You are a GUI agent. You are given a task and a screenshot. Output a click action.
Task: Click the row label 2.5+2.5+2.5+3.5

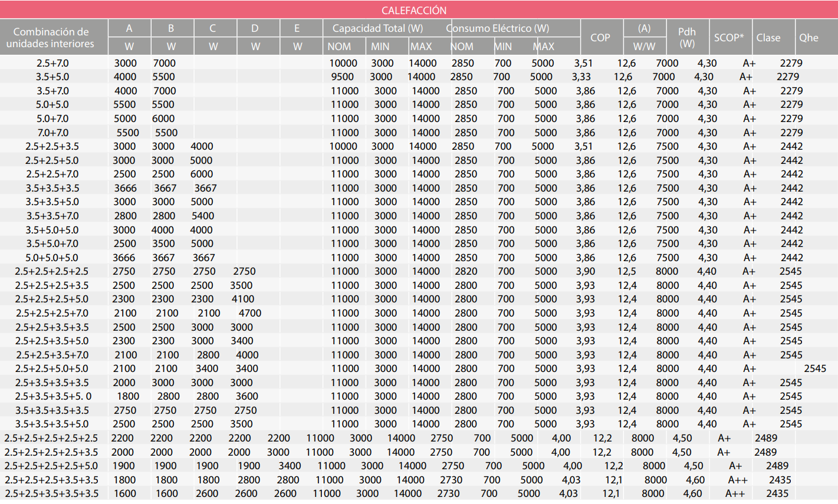(x=52, y=285)
